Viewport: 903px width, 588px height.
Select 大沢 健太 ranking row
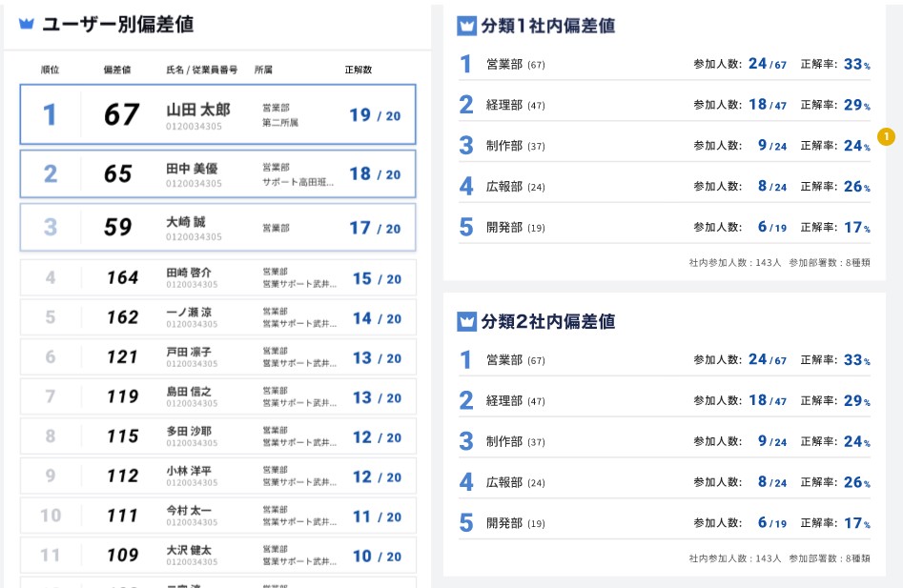pos(217,556)
